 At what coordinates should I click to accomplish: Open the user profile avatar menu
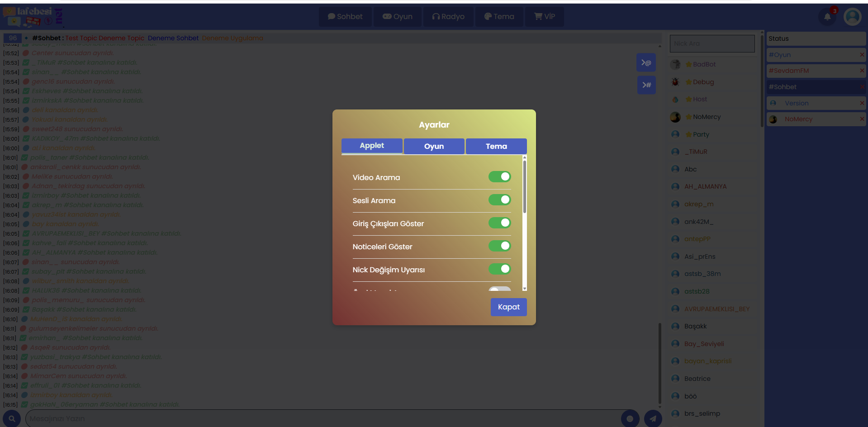tap(852, 17)
